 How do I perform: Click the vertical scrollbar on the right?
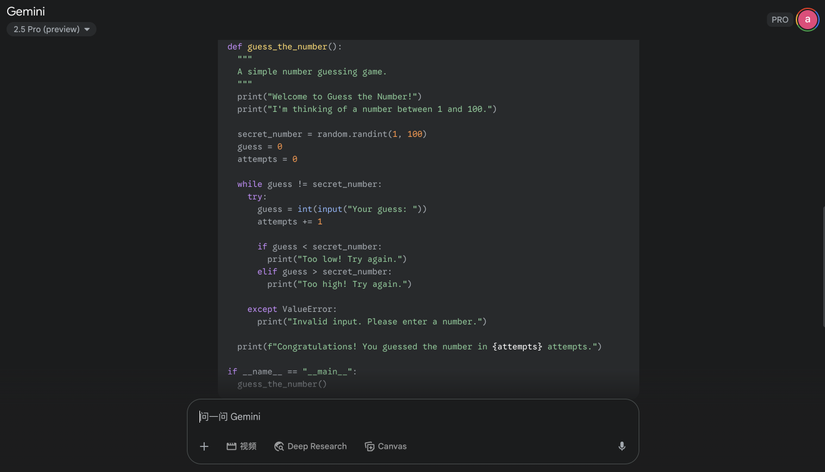pos(822,267)
